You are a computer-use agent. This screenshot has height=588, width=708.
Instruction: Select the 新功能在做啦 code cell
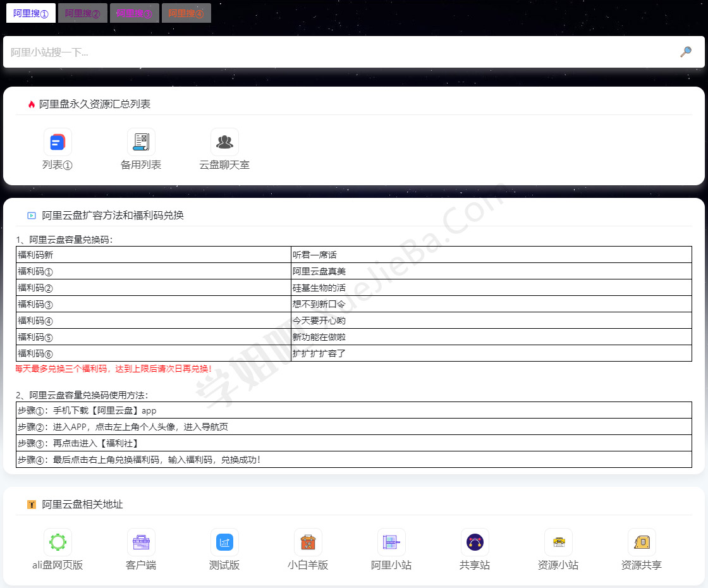point(491,337)
